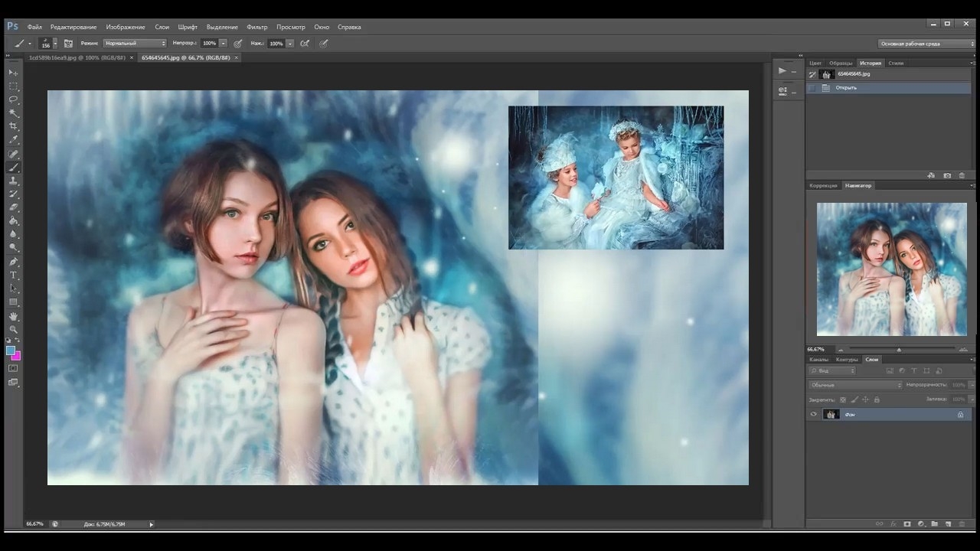Switch to the Коррекция tab

[824, 186]
